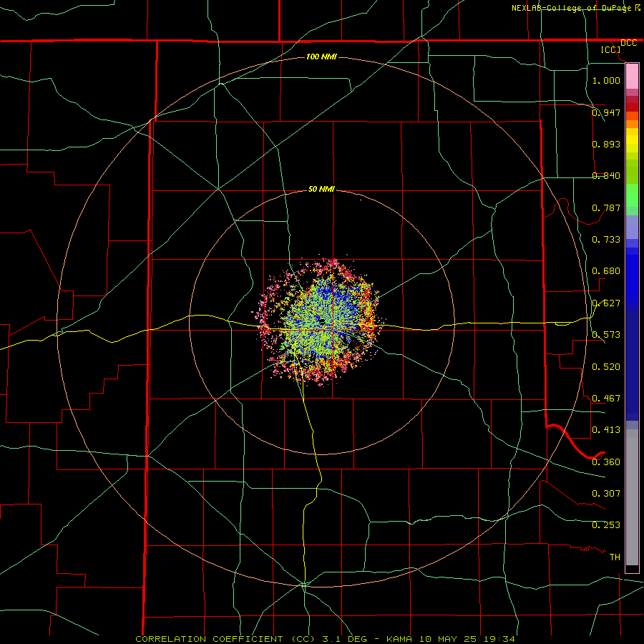Click the 0.893 legend value
This screenshot has width=644, height=644.
point(606,144)
